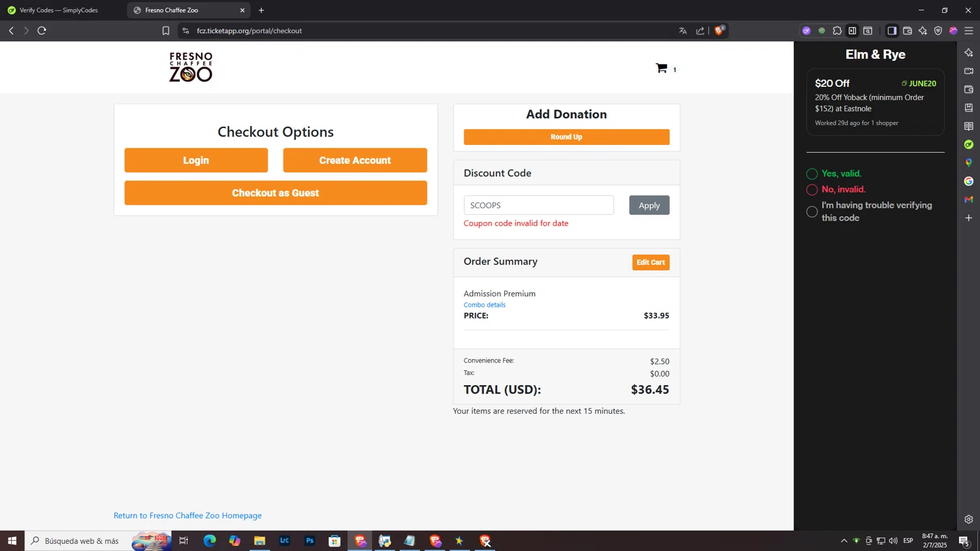Screen dimensions: 980x551
Task: Open the Combo details link
Action: (x=485, y=305)
